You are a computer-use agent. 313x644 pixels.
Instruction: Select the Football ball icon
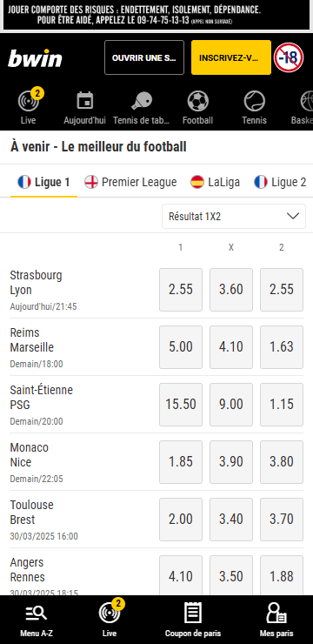click(197, 101)
